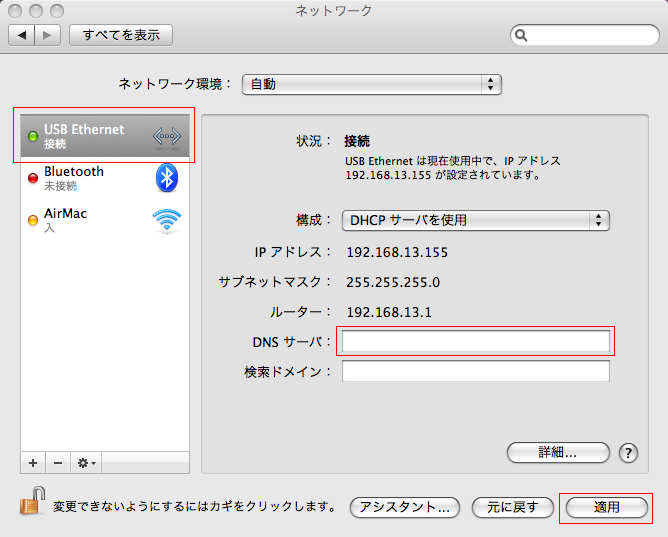Click the DNS サーバ input field
The width and height of the screenshot is (668, 537).
(x=475, y=341)
